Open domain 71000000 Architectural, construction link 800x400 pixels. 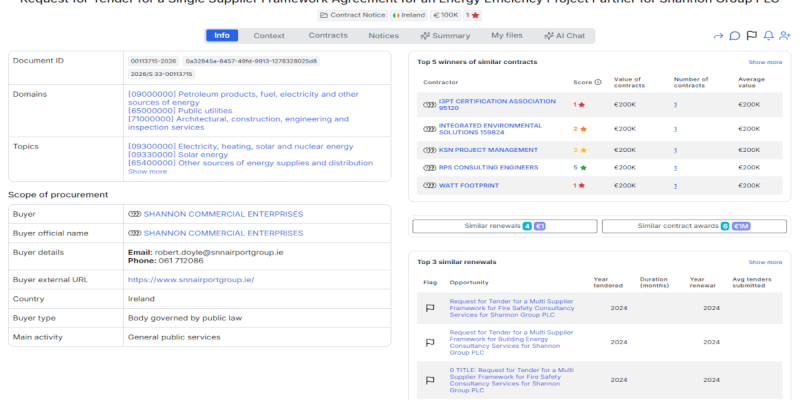238,123
